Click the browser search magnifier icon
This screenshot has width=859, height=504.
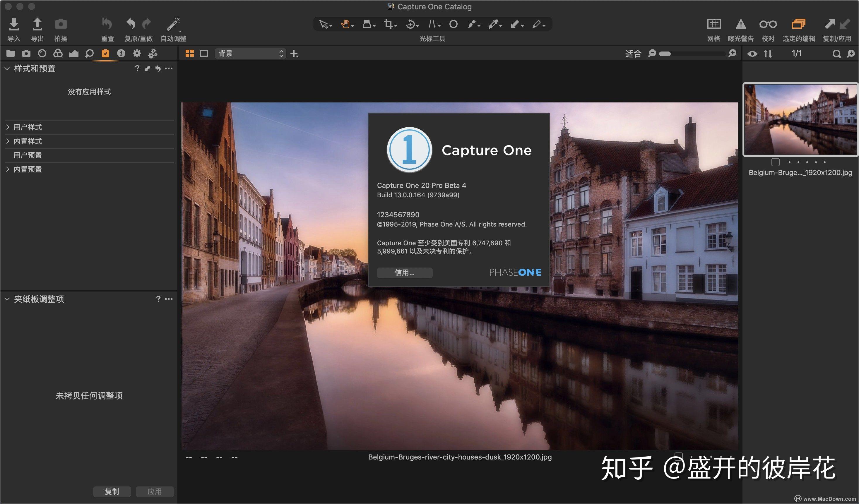[836, 54]
